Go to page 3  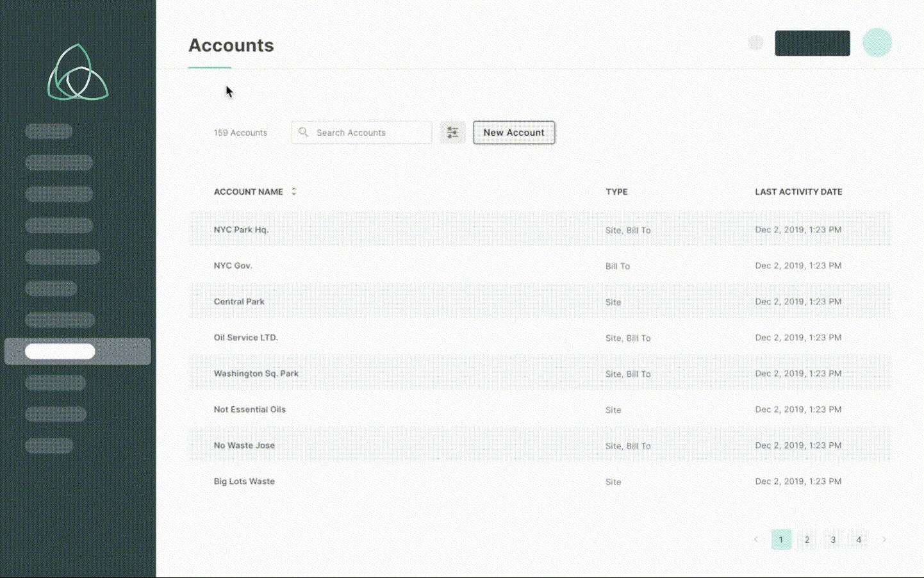833,540
